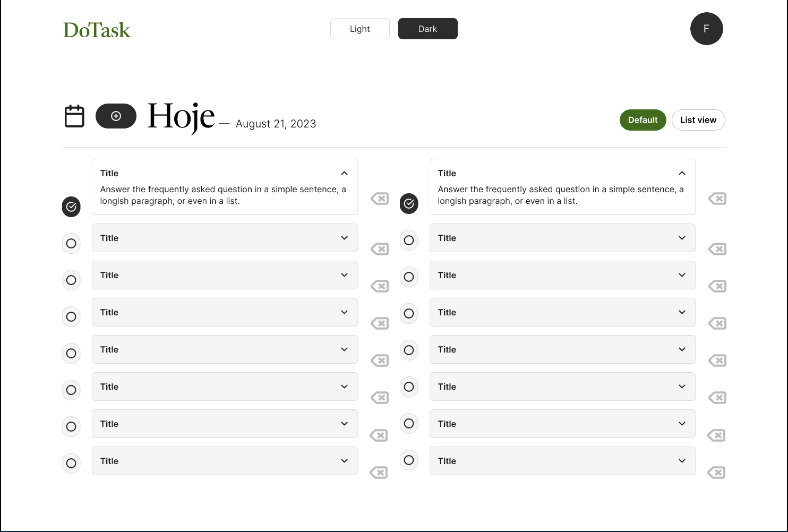Delete the last task in right column
This screenshot has height=532, width=788.
[716, 473]
